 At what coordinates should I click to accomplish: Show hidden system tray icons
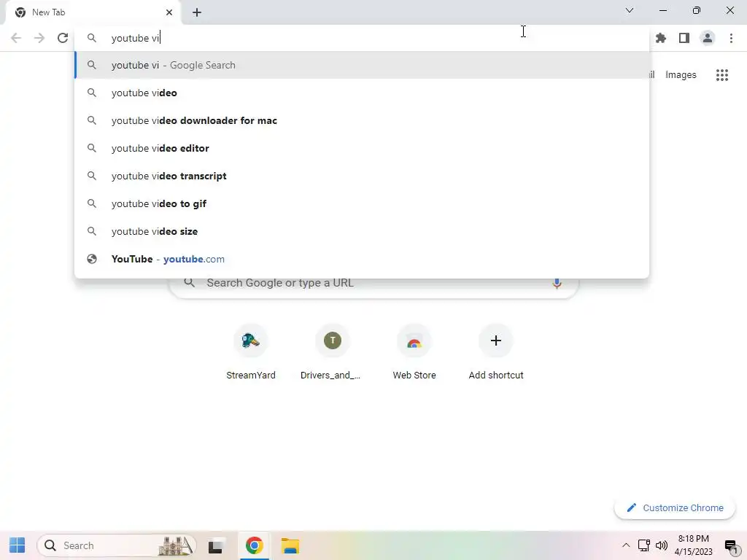tap(626, 545)
